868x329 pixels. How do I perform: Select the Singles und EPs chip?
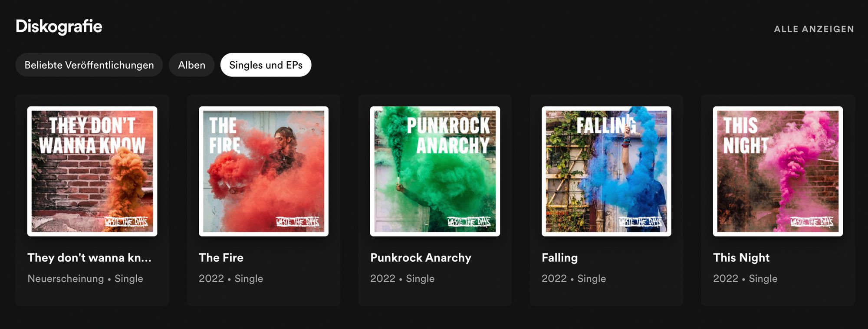266,65
